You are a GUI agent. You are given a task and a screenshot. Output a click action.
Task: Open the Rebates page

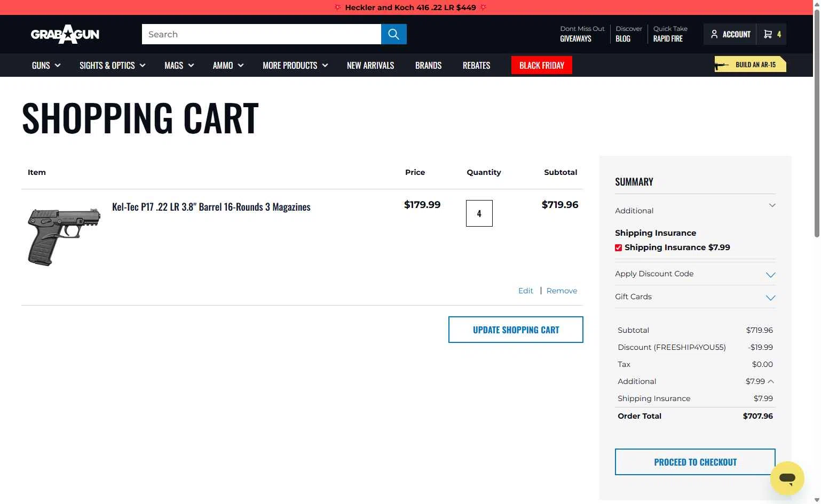[476, 65]
